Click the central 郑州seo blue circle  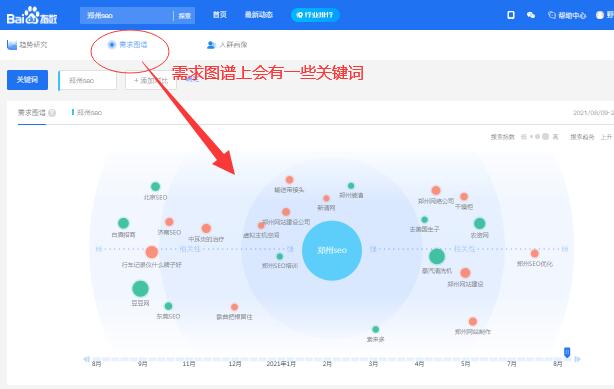pyautogui.click(x=332, y=250)
